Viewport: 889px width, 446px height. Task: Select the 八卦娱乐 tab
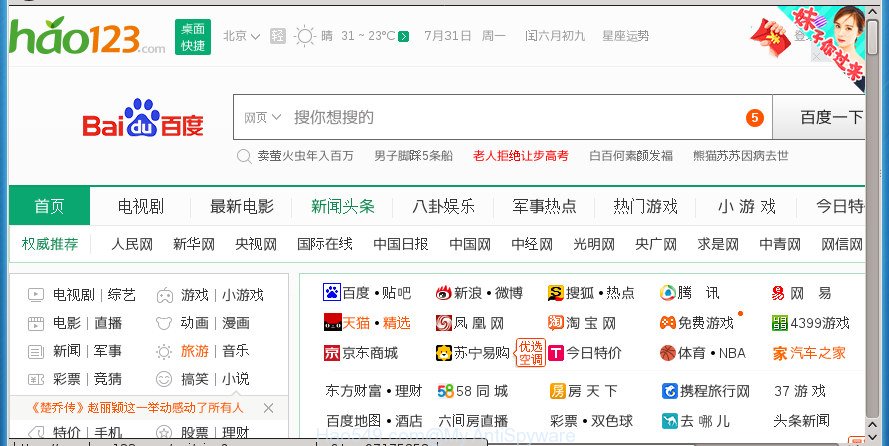[x=443, y=206]
